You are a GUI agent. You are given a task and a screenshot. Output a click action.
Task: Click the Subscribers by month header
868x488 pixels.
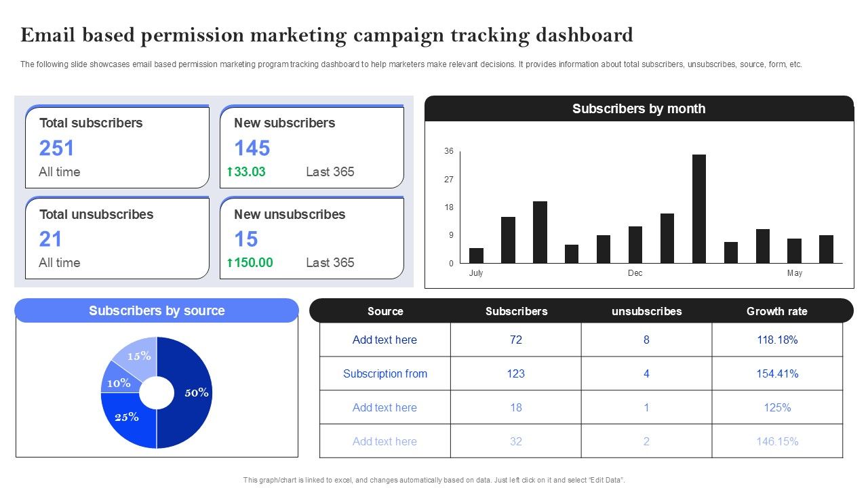(x=639, y=108)
